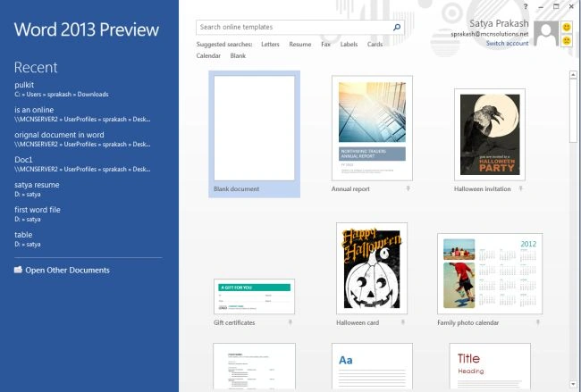Click the search magnifier icon
Viewport: 581px width, 392px height.
[397, 27]
